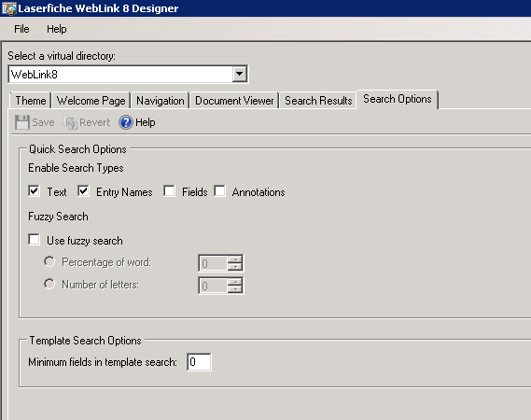Click the WebLink8 virtual directory combo box

pyautogui.click(x=128, y=74)
